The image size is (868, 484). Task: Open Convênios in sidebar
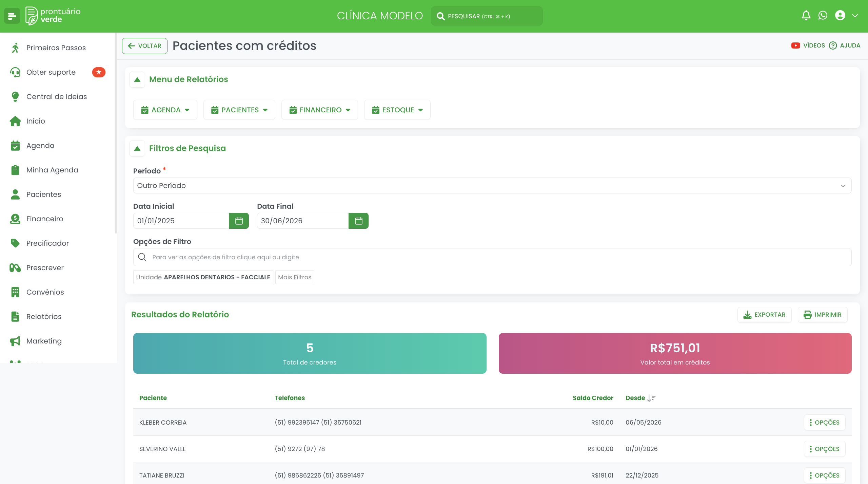pyautogui.click(x=45, y=292)
